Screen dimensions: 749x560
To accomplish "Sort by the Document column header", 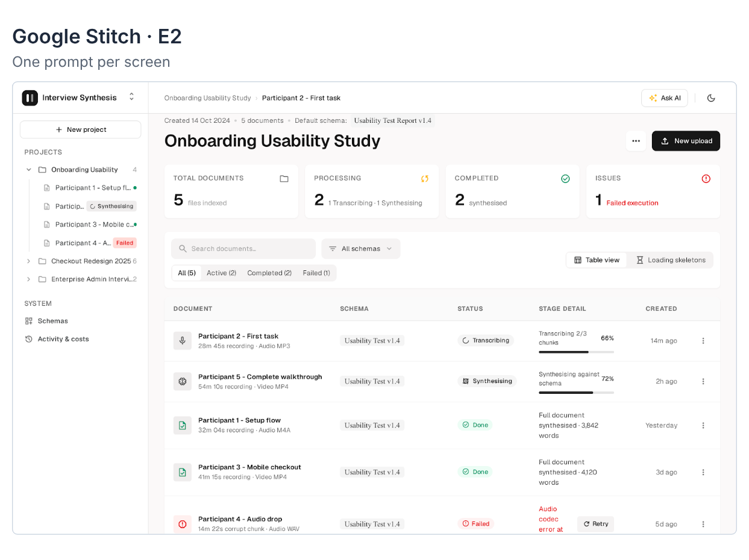I will coord(193,309).
